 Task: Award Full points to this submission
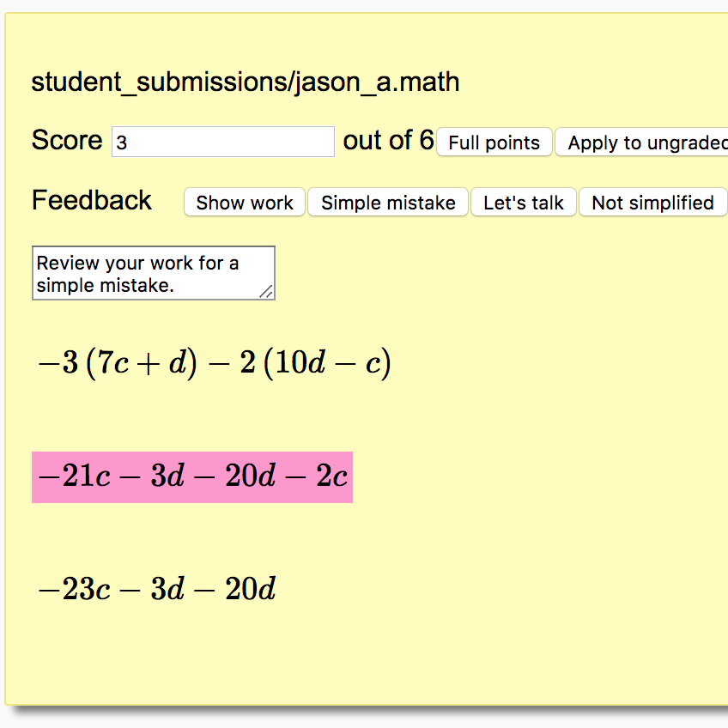[x=494, y=142]
